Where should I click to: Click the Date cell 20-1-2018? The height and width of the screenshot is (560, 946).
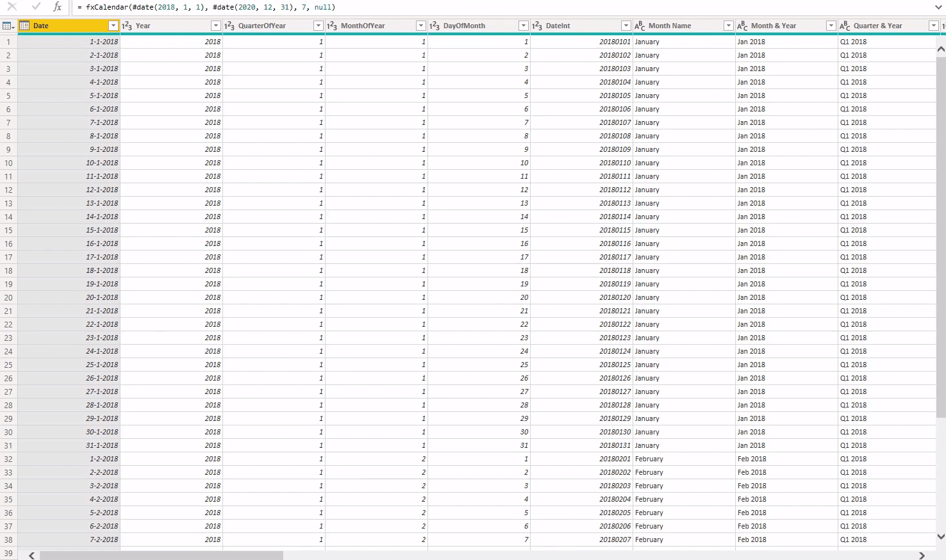[x=69, y=297]
